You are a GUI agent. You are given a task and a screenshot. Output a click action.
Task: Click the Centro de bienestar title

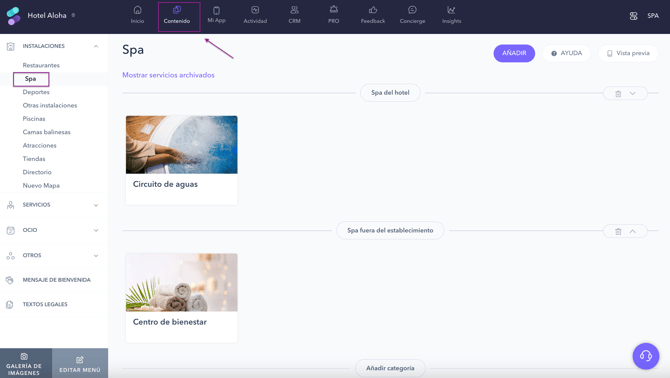[170, 322]
